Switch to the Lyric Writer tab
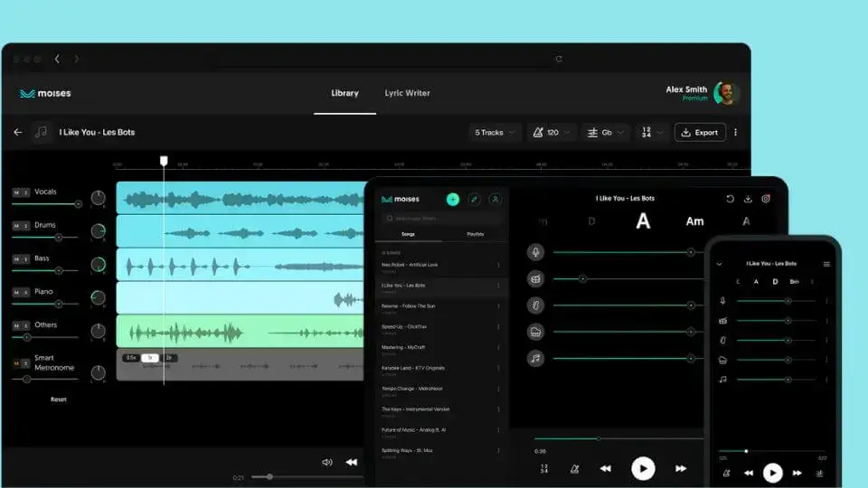The image size is (868, 488). (x=408, y=93)
